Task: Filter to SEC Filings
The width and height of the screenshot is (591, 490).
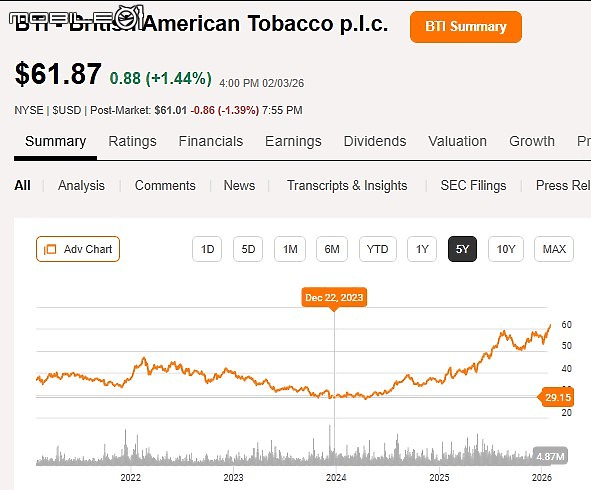Action: 473,185
